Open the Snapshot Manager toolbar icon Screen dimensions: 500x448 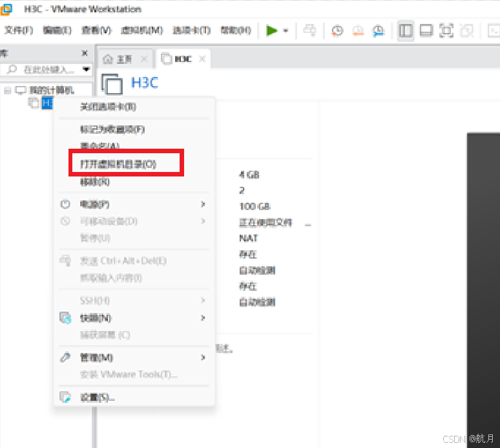378,30
